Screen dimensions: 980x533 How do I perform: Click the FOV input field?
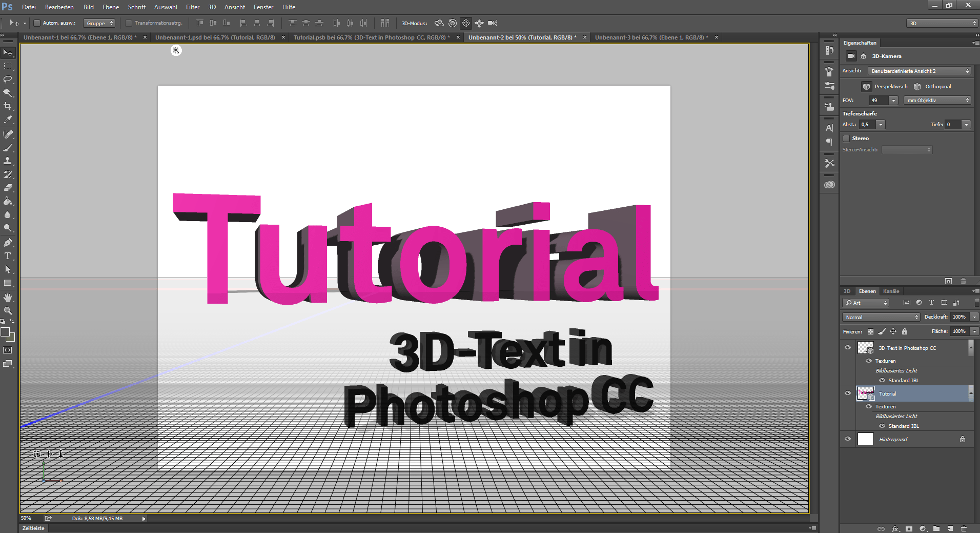tap(879, 100)
